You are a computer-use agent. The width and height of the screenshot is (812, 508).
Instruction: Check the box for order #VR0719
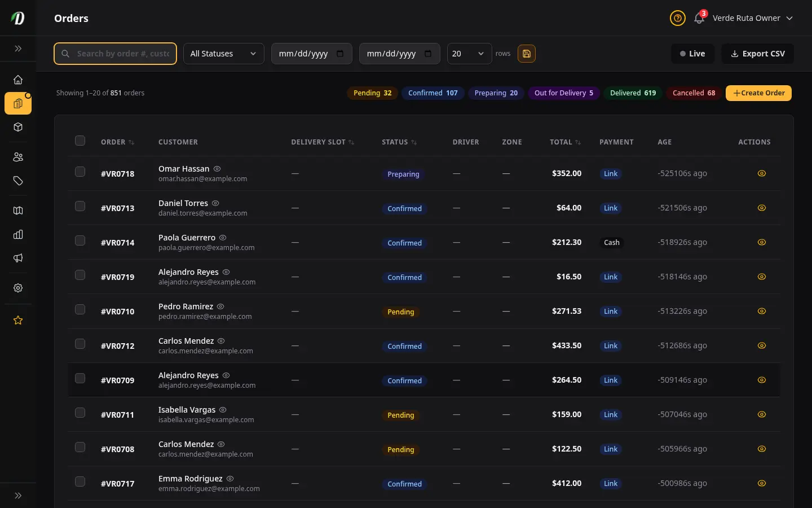tap(80, 275)
